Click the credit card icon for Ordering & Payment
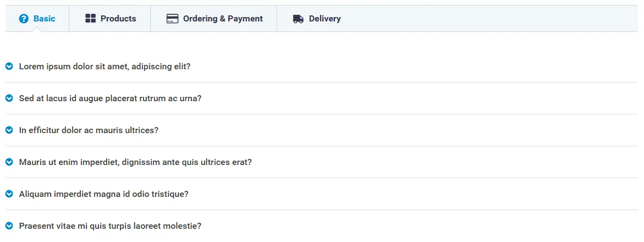 click(173, 19)
